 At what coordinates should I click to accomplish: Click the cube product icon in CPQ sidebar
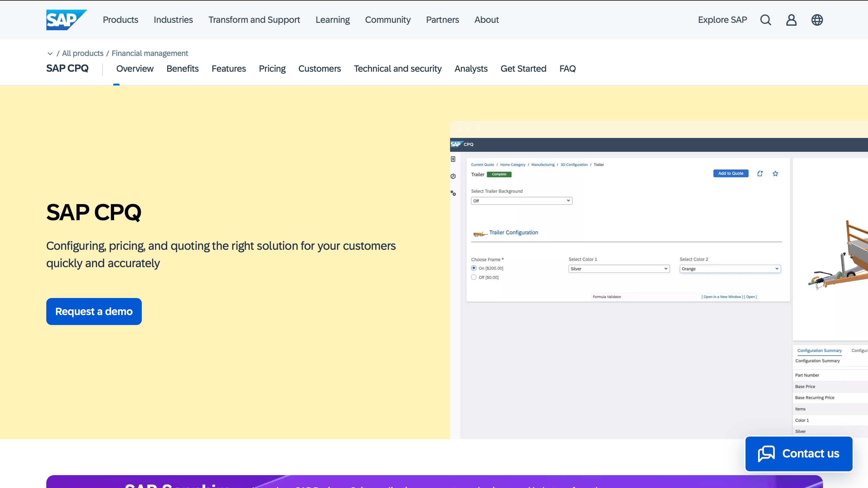tap(453, 176)
